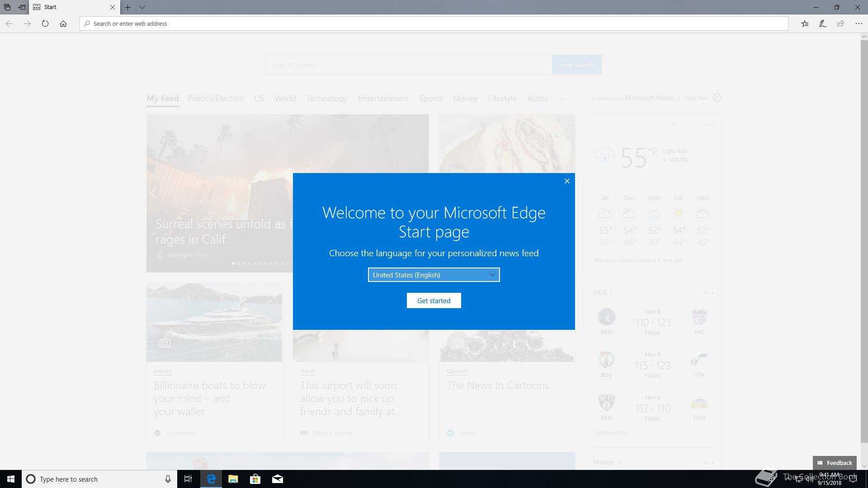This screenshot has width=868, height=488.
Task: Open Settings and more ellipsis menu
Action: point(859,23)
